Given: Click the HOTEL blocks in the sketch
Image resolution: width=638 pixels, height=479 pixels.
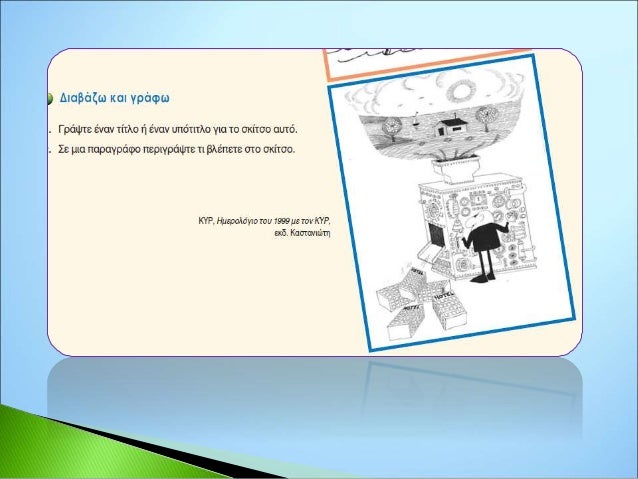Looking at the screenshot, I should click(x=420, y=303).
